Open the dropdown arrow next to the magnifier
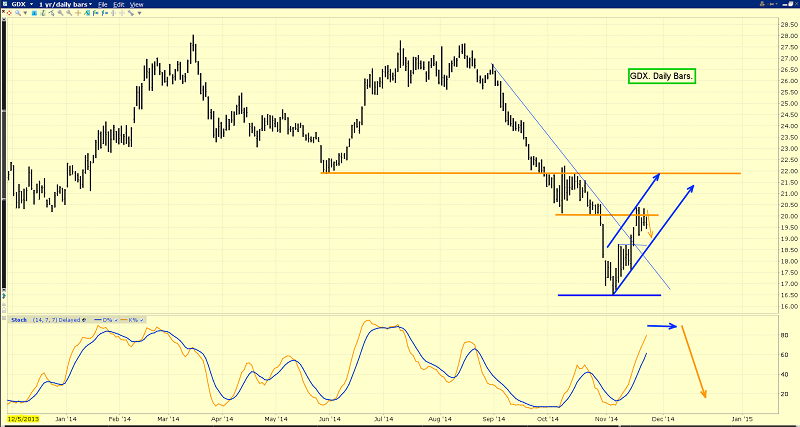Viewport: 800px width, 427px height. pyautogui.click(x=26, y=13)
